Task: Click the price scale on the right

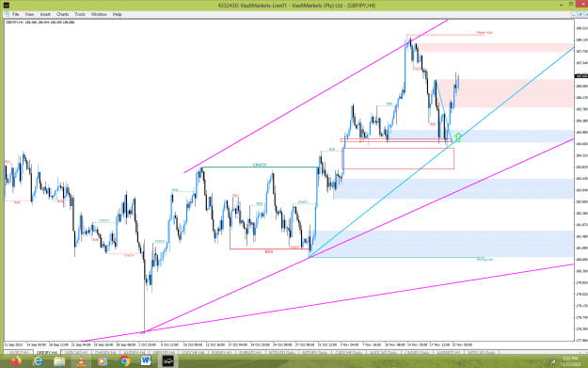Action: (x=581, y=180)
